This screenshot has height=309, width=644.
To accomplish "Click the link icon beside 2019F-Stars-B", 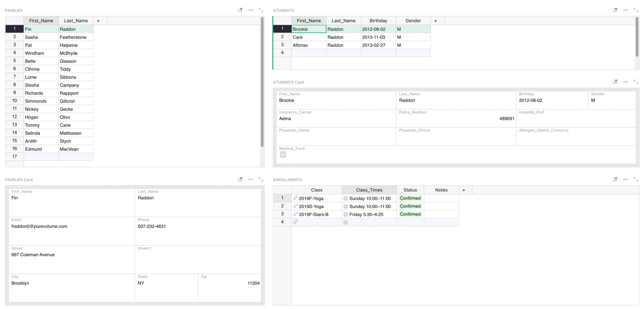I will pos(295,214).
